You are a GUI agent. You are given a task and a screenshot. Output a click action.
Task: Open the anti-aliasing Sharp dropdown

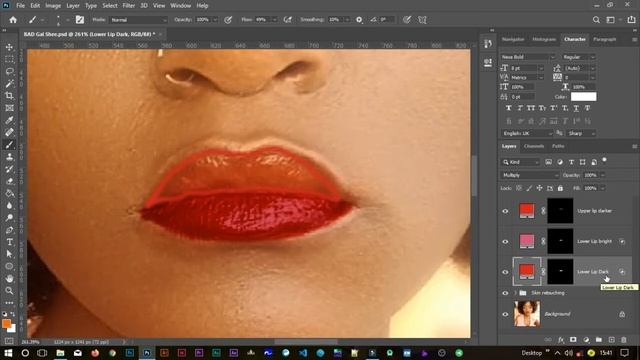tap(581, 133)
